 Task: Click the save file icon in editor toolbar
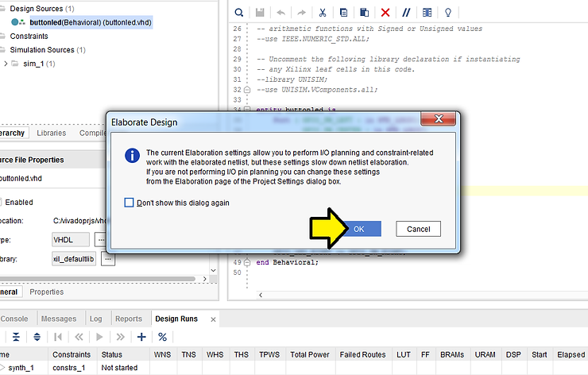point(260,13)
